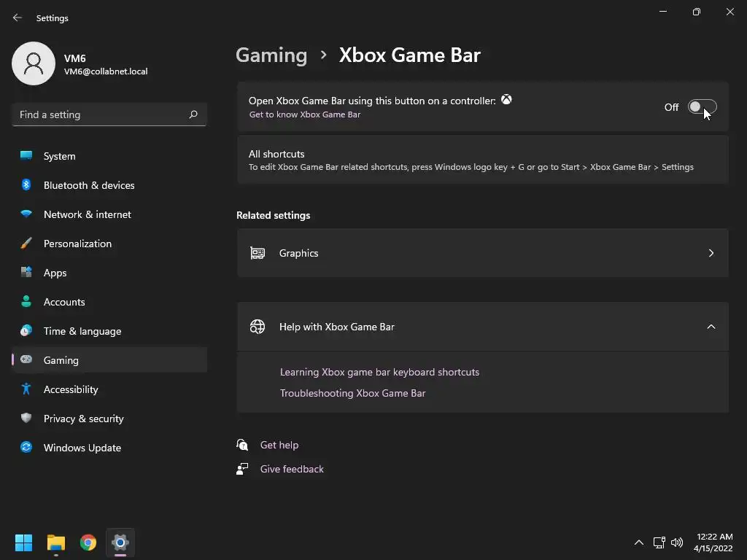
Task: Go to Gaming breadcrumb
Action: [x=271, y=55]
